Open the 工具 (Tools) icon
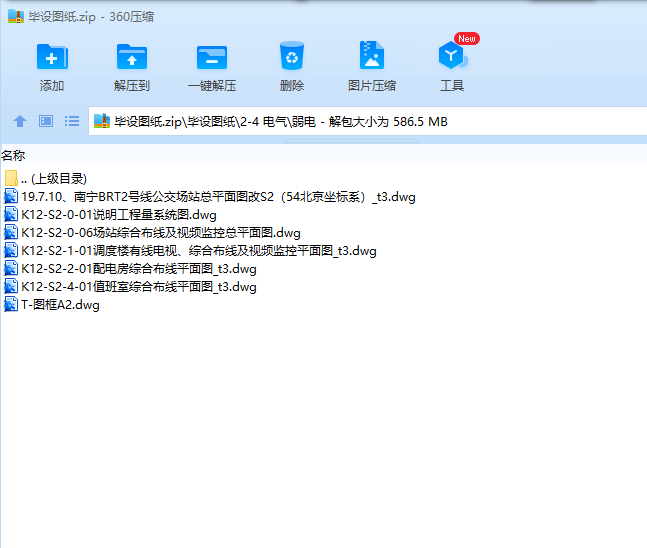This screenshot has height=548, width=647. (452, 55)
